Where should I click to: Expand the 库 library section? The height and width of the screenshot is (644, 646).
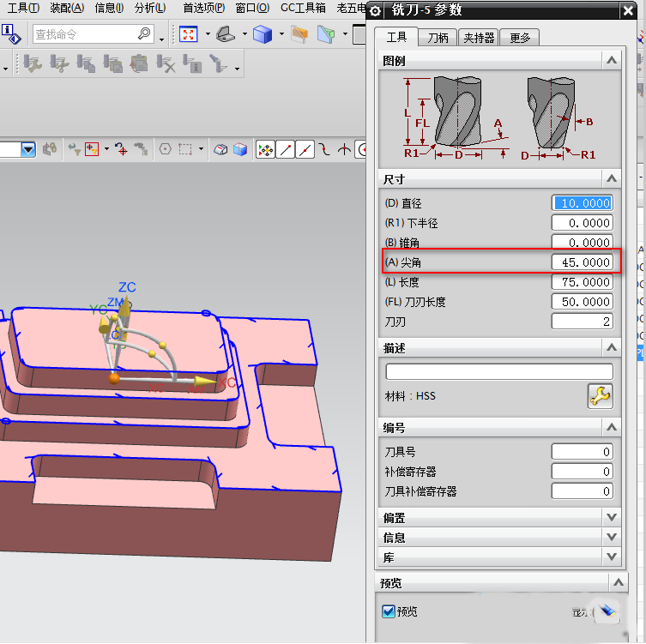coord(611,557)
